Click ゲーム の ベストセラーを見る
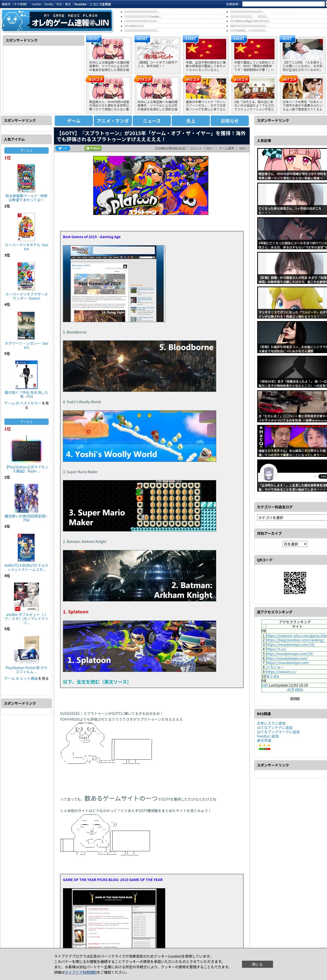The image size is (327, 980). pyautogui.click(x=26, y=405)
